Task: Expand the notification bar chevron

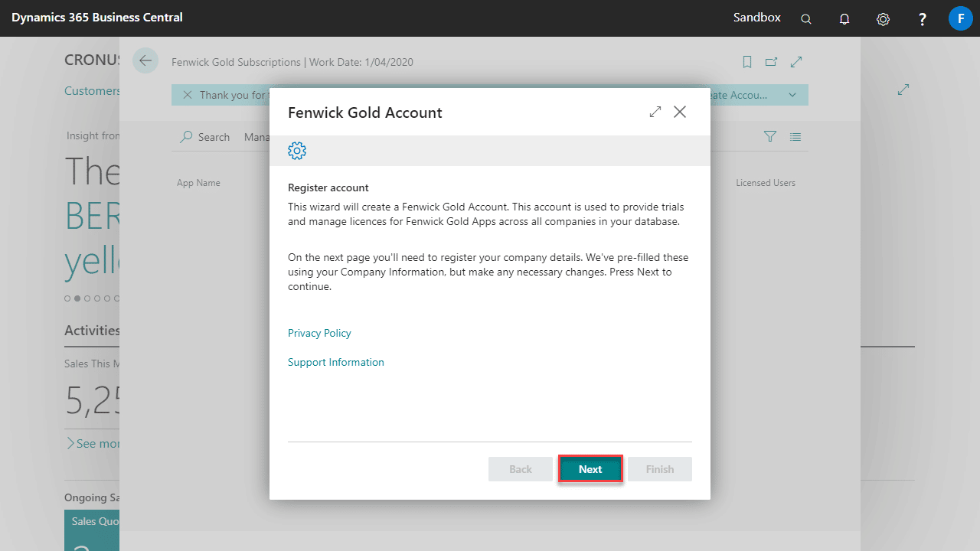Action: [x=792, y=95]
